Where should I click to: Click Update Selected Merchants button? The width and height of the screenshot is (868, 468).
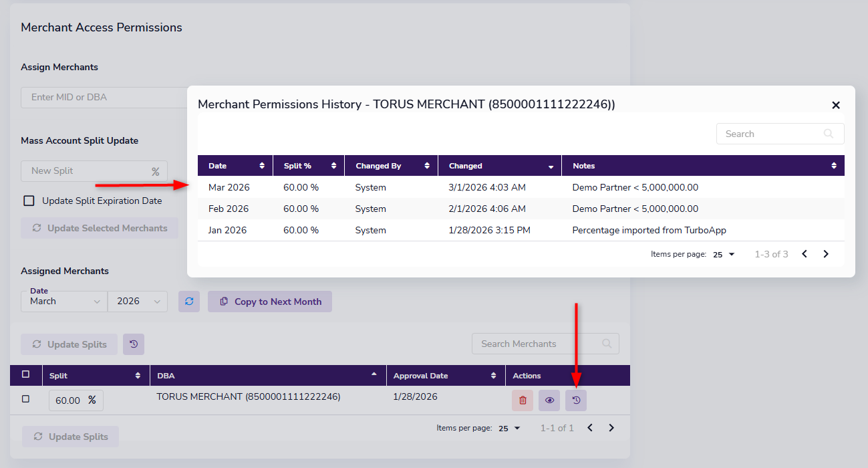click(x=100, y=228)
